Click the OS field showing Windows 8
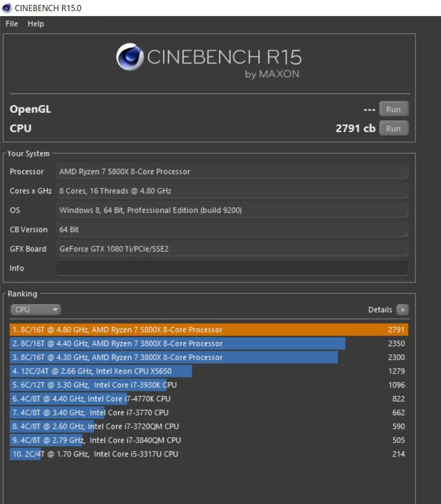 tap(232, 210)
